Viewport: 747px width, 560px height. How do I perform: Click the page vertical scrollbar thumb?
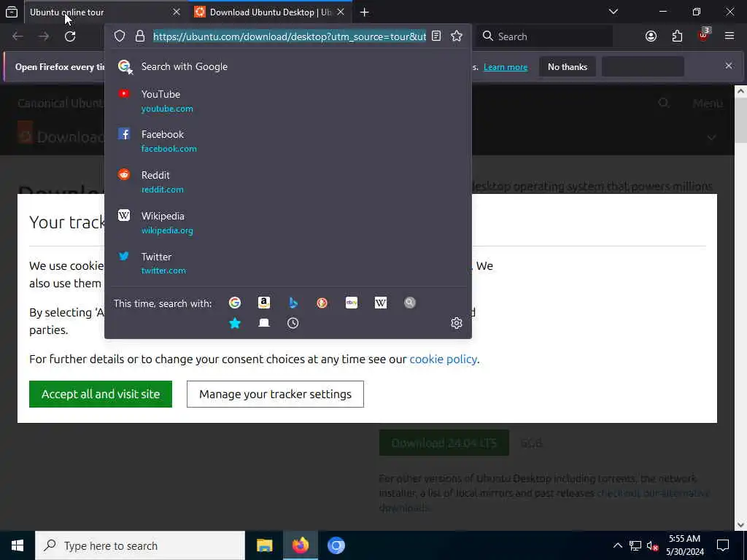(740, 120)
